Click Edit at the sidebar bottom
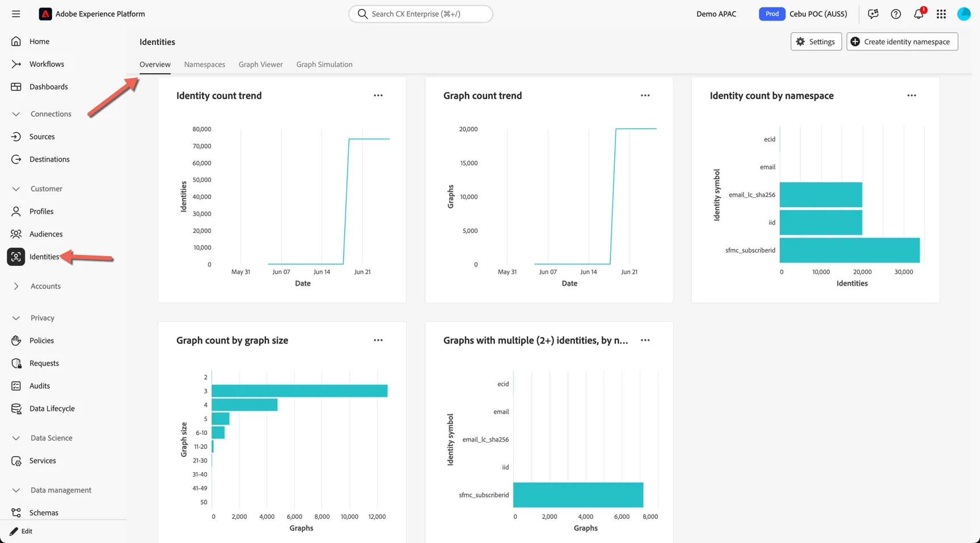This screenshot has width=980, height=543. click(21, 531)
